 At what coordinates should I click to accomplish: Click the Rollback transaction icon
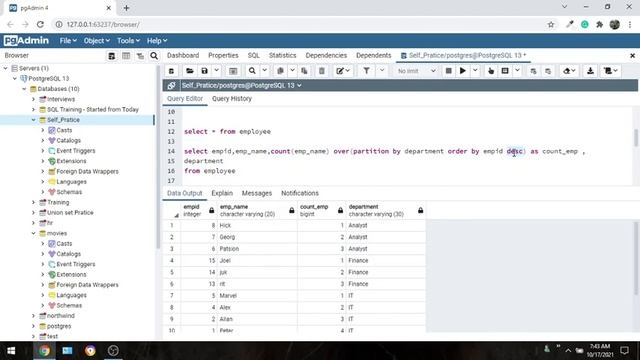point(548,71)
